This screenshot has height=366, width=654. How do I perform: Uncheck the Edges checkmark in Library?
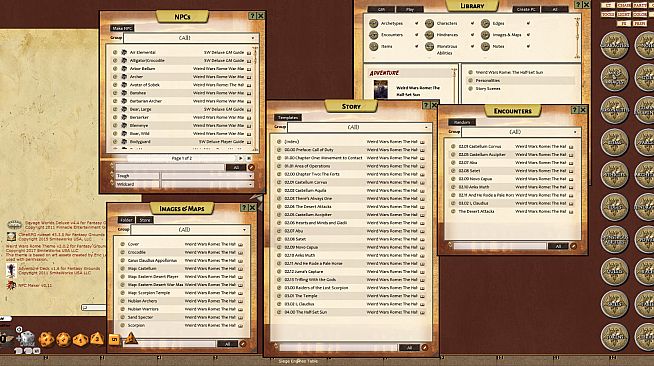pyautogui.click(x=528, y=24)
